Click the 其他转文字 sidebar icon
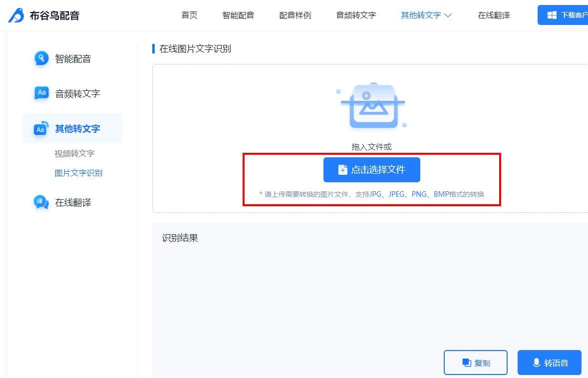This screenshot has height=378, width=588. click(x=41, y=128)
